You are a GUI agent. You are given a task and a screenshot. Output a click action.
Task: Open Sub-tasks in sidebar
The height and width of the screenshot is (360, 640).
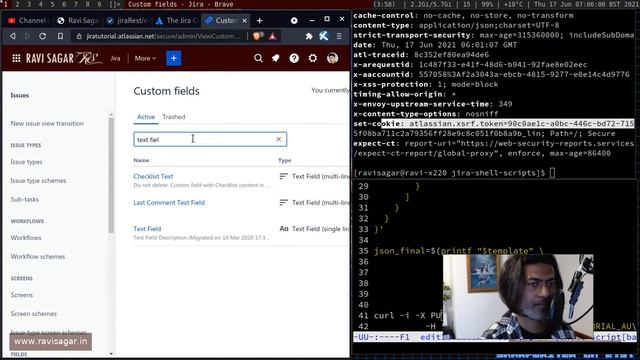point(24,199)
